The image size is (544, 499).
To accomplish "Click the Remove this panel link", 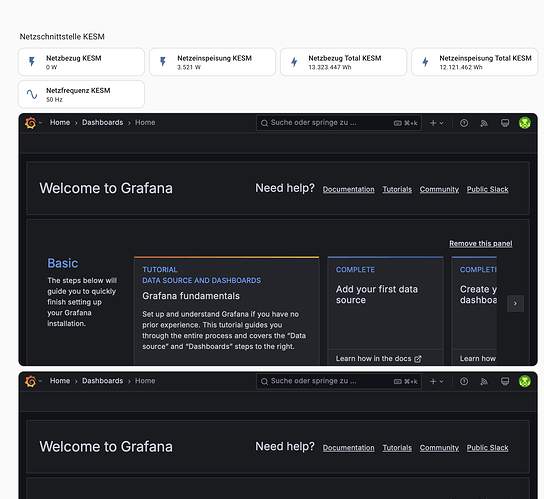I will click(481, 244).
